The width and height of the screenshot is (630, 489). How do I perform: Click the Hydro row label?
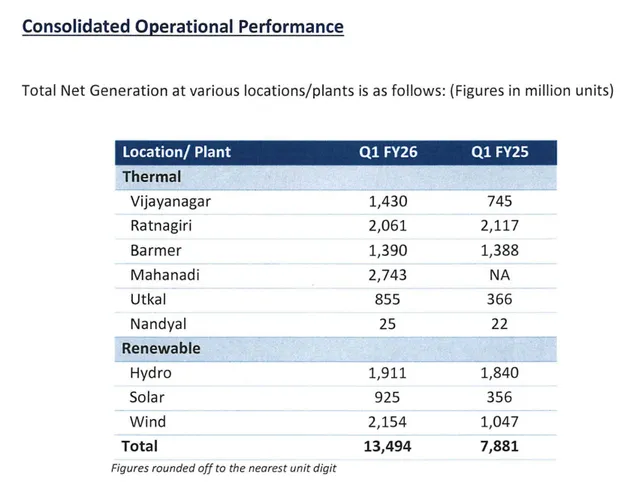pyautogui.click(x=151, y=373)
